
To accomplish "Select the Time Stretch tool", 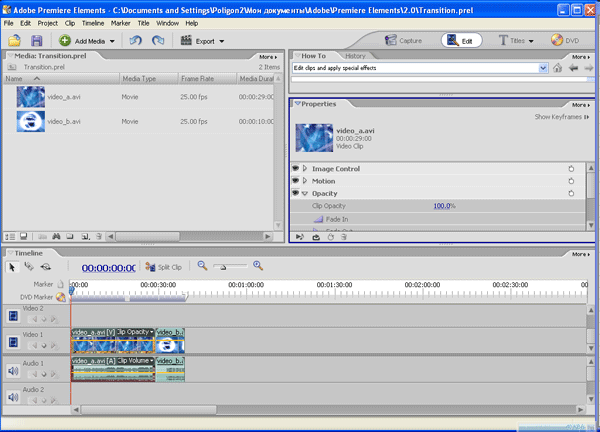I will (x=46, y=266).
